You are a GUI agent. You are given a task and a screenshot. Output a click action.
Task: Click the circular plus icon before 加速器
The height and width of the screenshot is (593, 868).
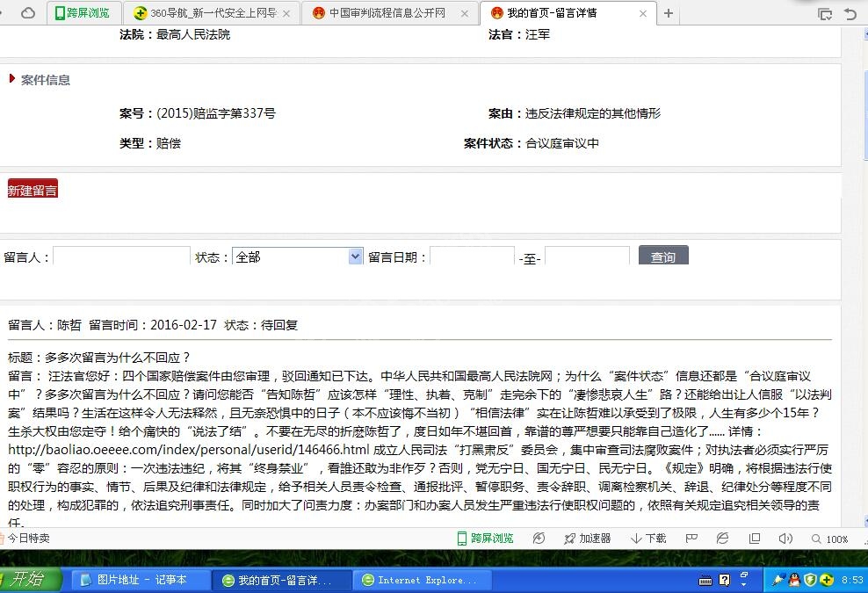[539, 539]
